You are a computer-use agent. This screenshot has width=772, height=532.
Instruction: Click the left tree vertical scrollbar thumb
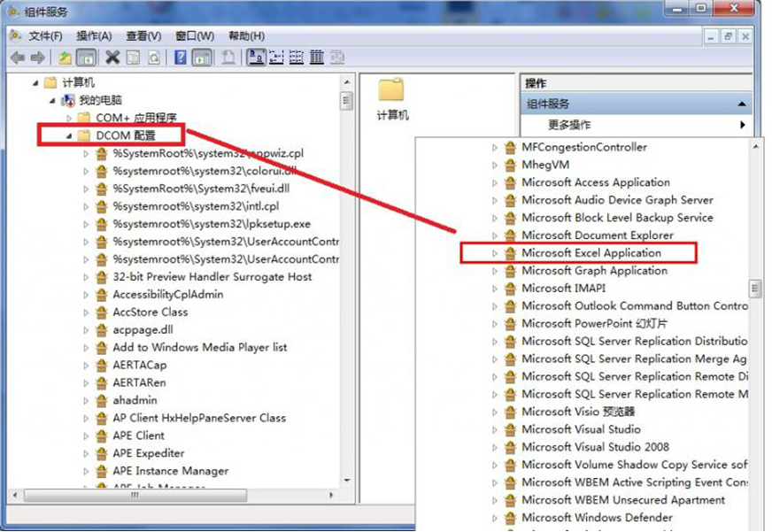346,100
